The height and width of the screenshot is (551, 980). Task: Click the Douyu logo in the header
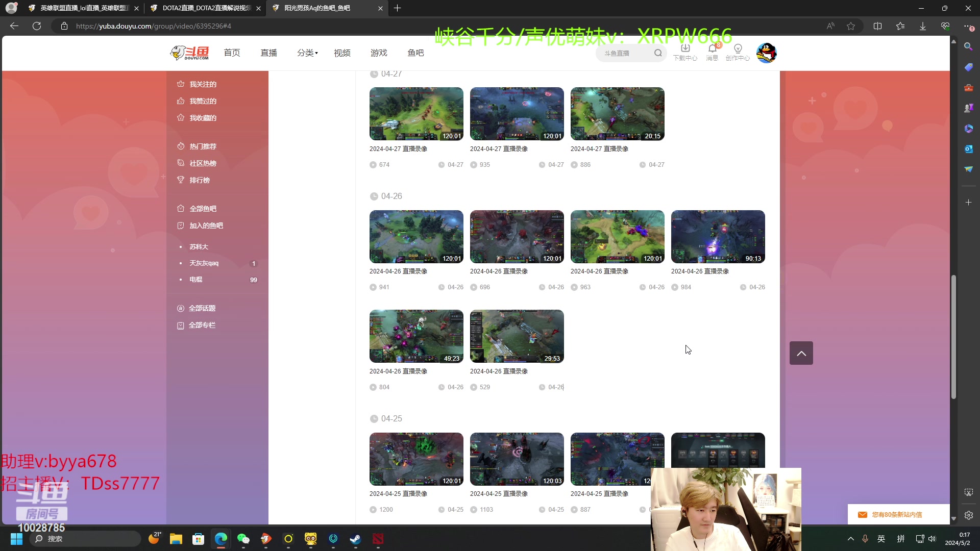189,53
